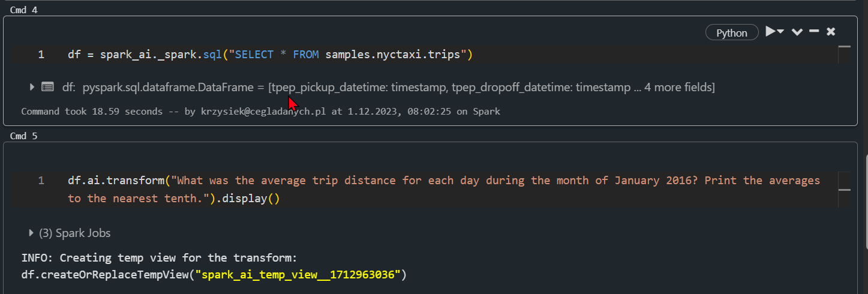Click the Python language button
This screenshot has height=294, width=868.
pos(731,33)
